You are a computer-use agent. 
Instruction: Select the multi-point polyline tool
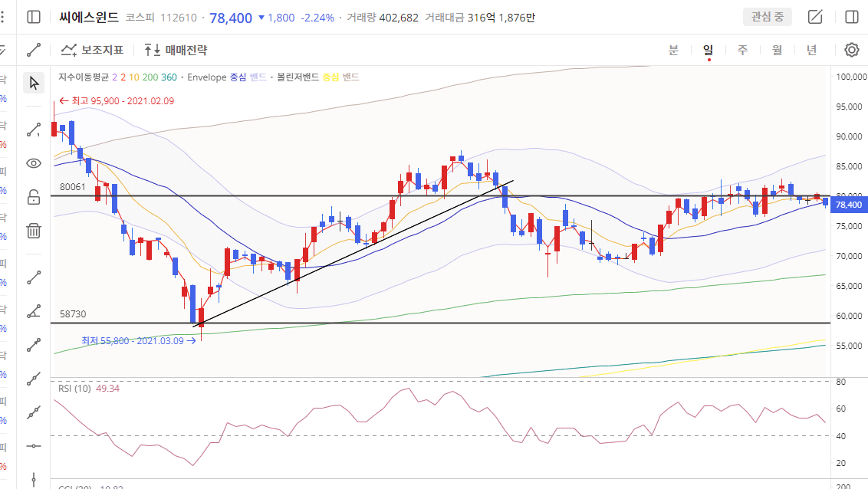point(34,412)
